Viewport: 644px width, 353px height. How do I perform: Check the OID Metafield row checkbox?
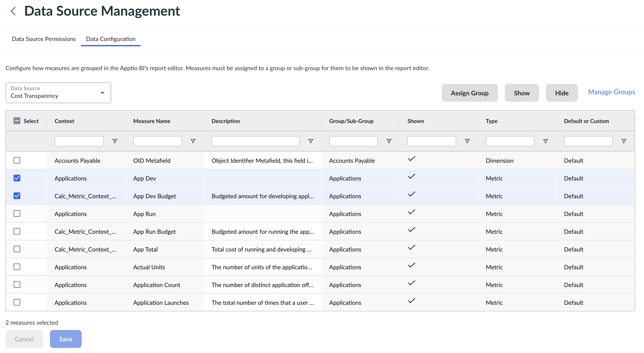coord(17,160)
